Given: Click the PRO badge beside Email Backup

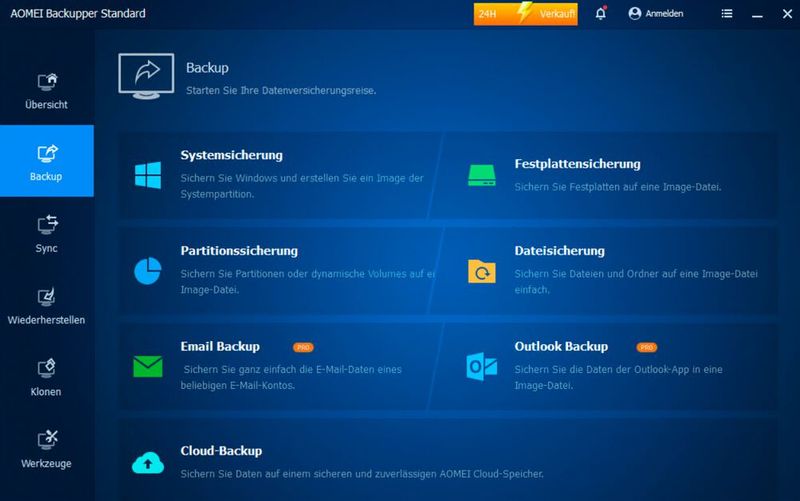Looking at the screenshot, I should point(303,347).
